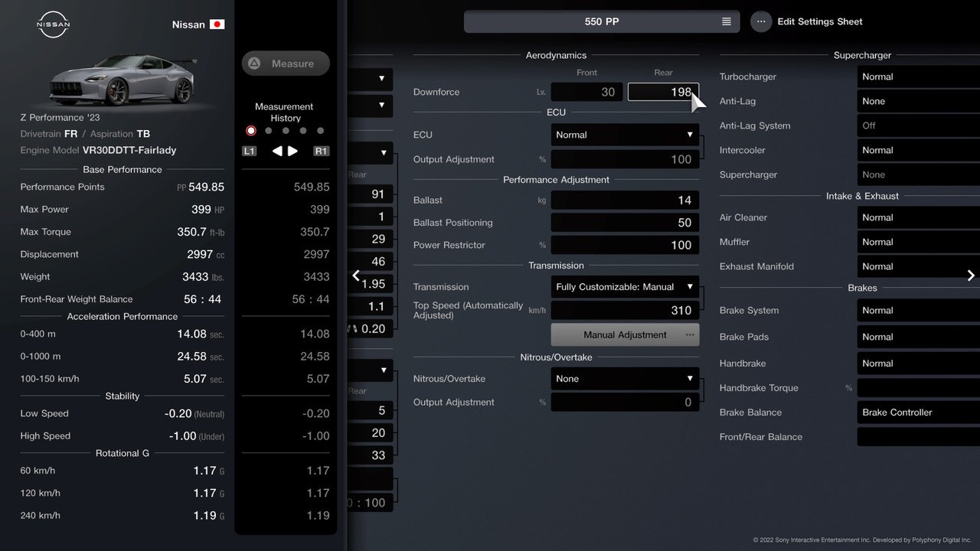This screenshot has width=980, height=551.
Task: Open the settings sheet list icon
Action: (x=727, y=21)
